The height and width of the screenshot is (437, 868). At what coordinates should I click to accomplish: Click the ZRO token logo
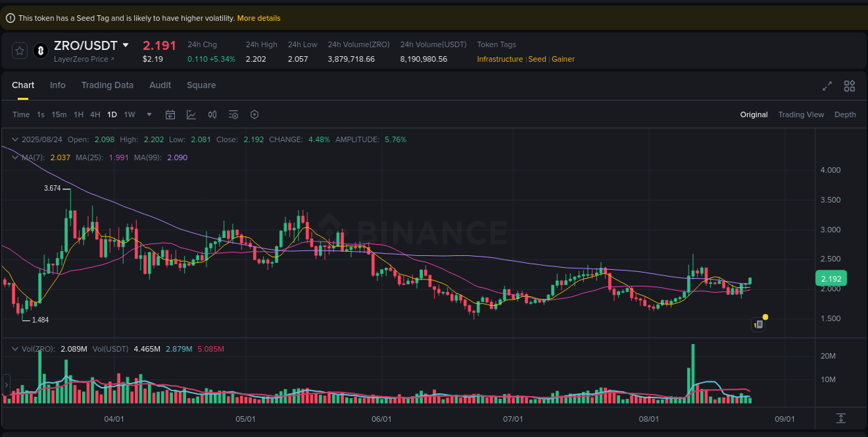click(40, 51)
